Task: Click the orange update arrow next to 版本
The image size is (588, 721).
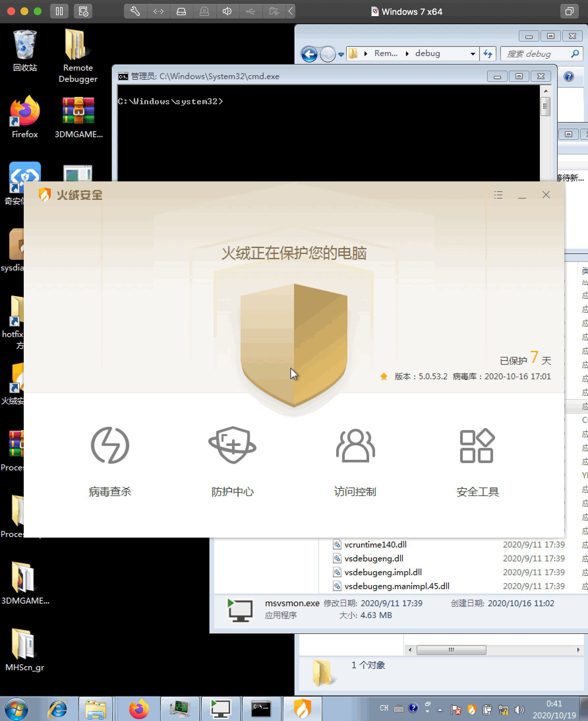Action: click(x=384, y=376)
